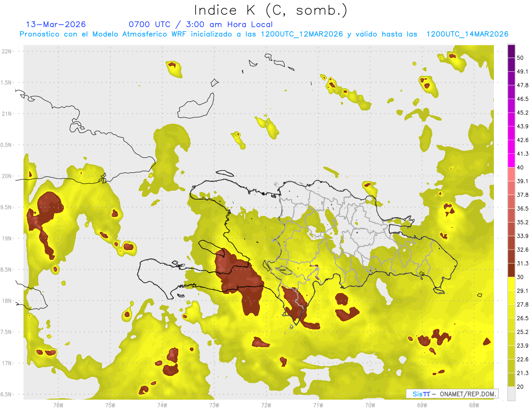Click the legend value '40'

coord(521,168)
